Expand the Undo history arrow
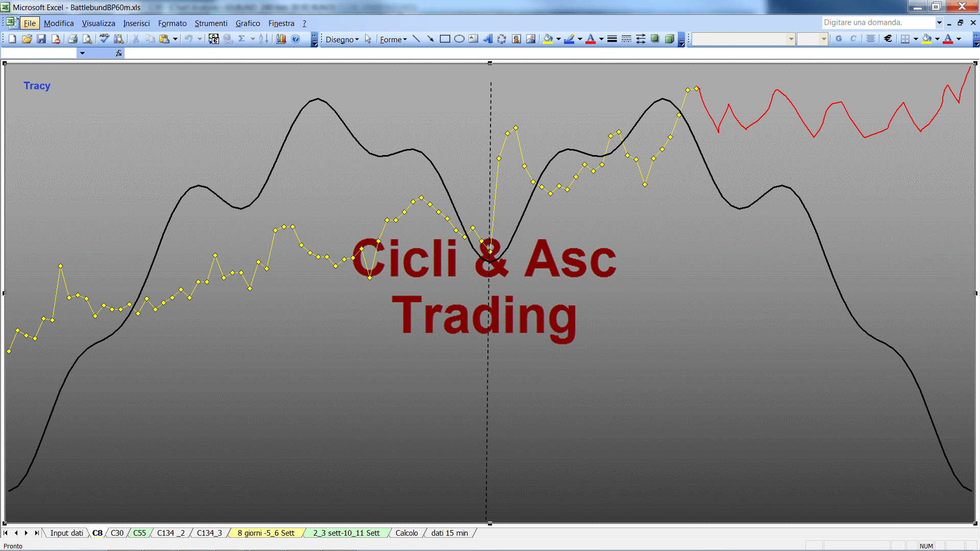The height and width of the screenshot is (551, 980). point(200,39)
